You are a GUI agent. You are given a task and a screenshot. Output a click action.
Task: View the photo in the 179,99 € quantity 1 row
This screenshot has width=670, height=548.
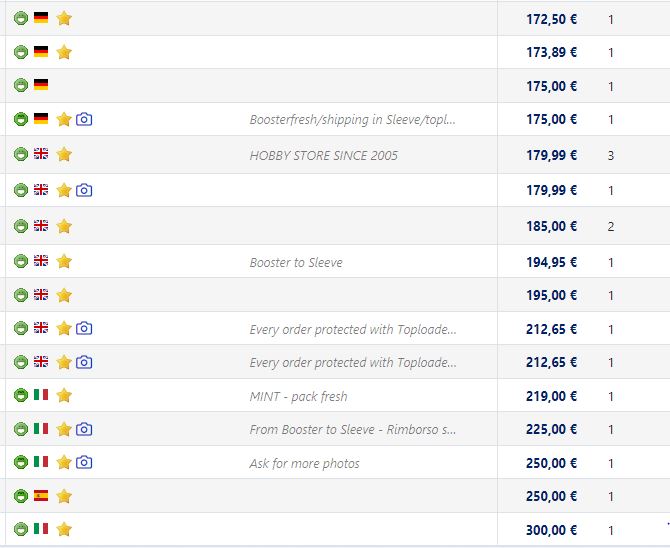click(x=84, y=190)
